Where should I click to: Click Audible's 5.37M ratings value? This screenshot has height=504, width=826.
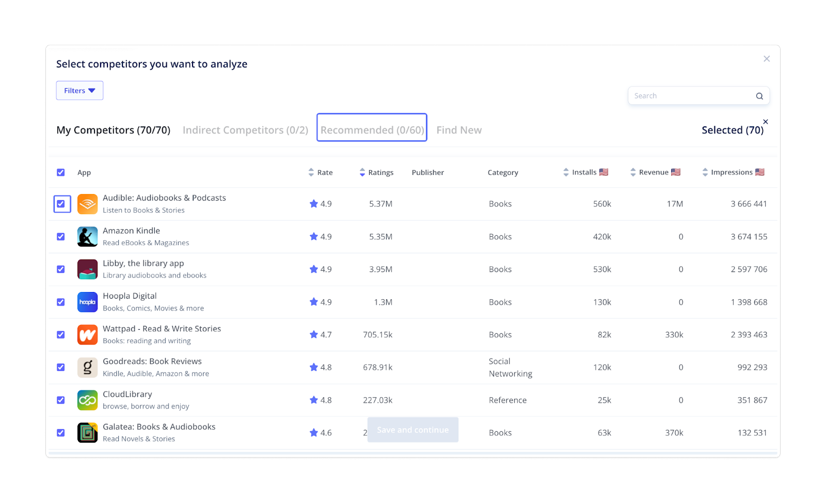tap(381, 204)
